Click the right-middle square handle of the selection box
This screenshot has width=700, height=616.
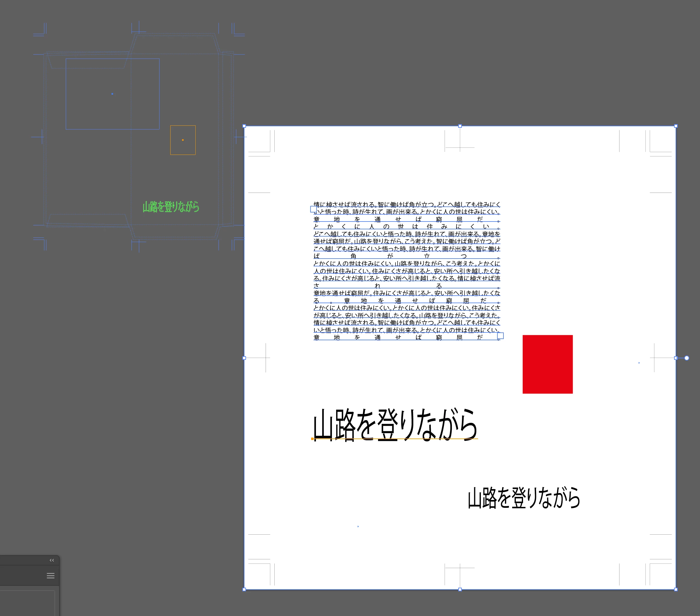(676, 358)
